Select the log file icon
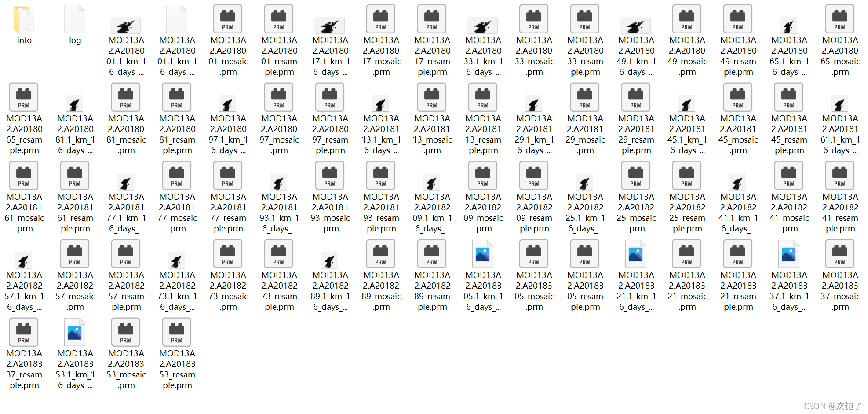The width and height of the screenshot is (868, 414). pyautogui.click(x=75, y=19)
